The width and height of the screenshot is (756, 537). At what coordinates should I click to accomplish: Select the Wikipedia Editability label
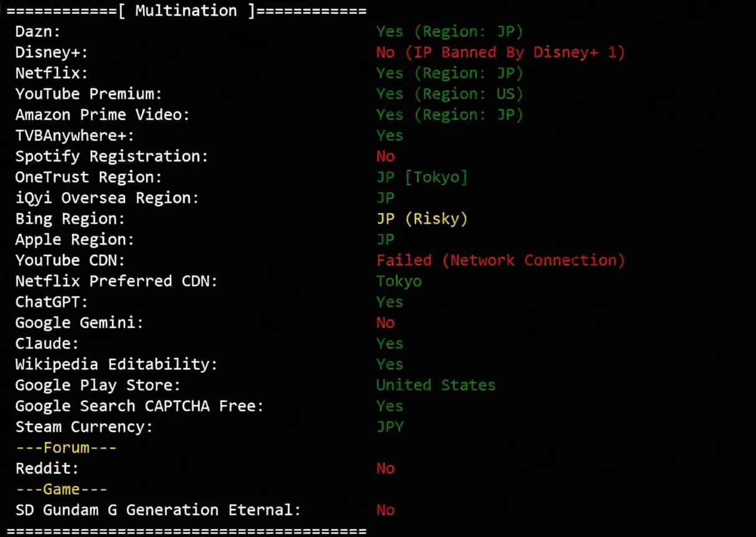coord(116,364)
